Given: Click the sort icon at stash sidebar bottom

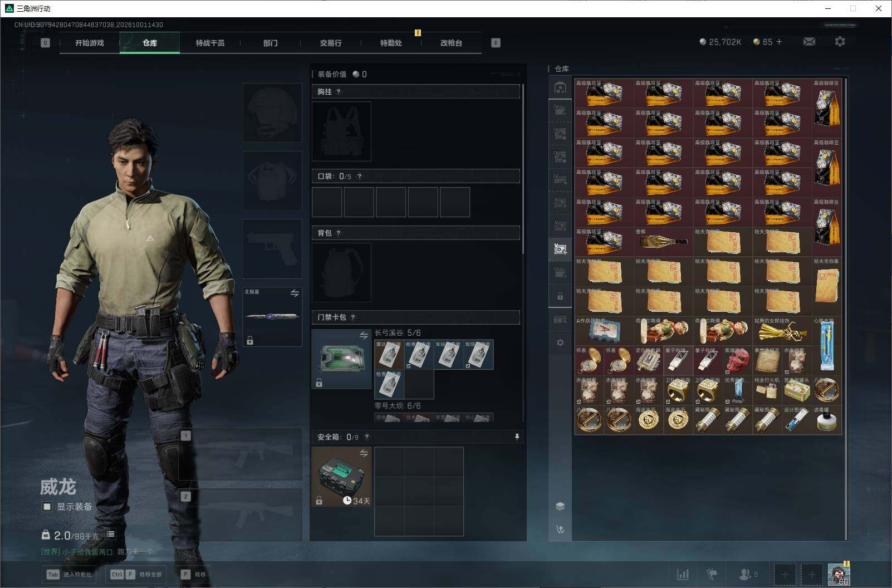Looking at the screenshot, I should click(x=560, y=529).
